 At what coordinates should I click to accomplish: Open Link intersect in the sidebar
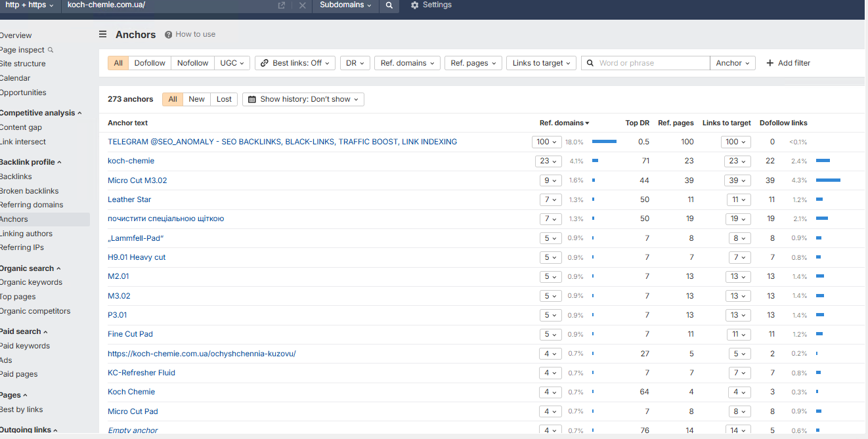pyautogui.click(x=23, y=142)
